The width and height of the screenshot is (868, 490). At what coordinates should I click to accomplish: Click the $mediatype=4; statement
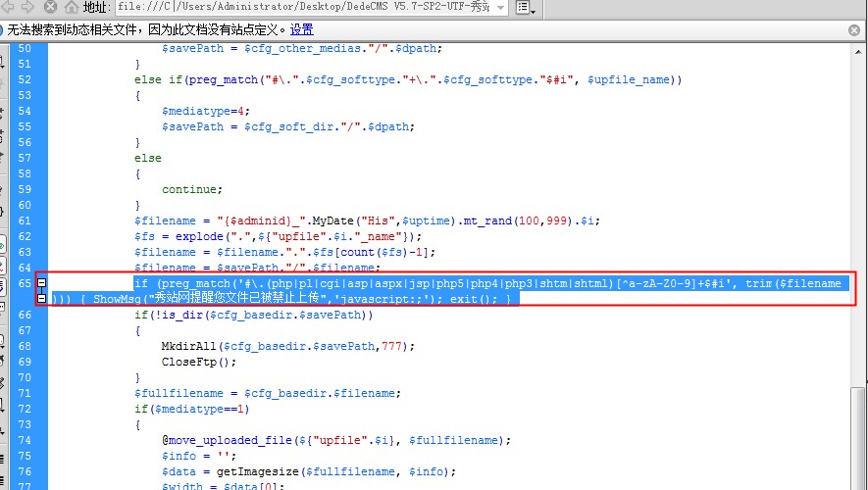click(206, 111)
